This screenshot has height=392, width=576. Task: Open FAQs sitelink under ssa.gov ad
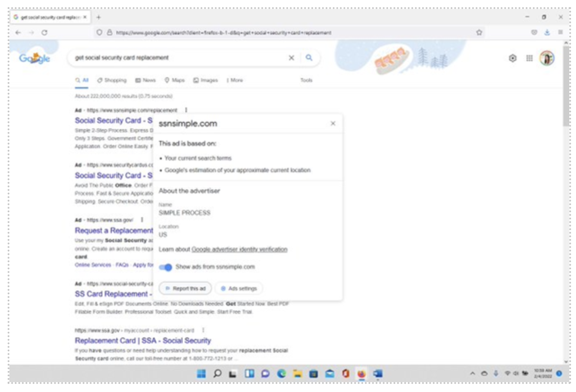(122, 265)
